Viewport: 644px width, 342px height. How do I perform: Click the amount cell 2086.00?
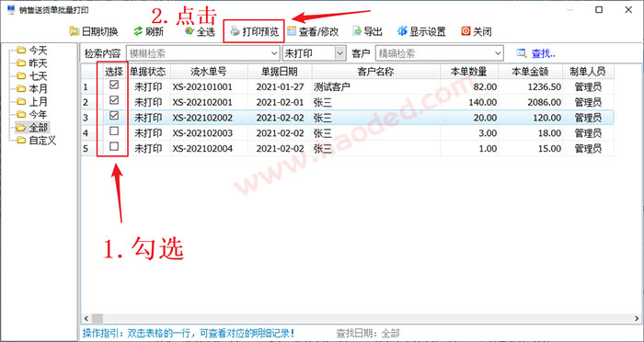click(530, 102)
